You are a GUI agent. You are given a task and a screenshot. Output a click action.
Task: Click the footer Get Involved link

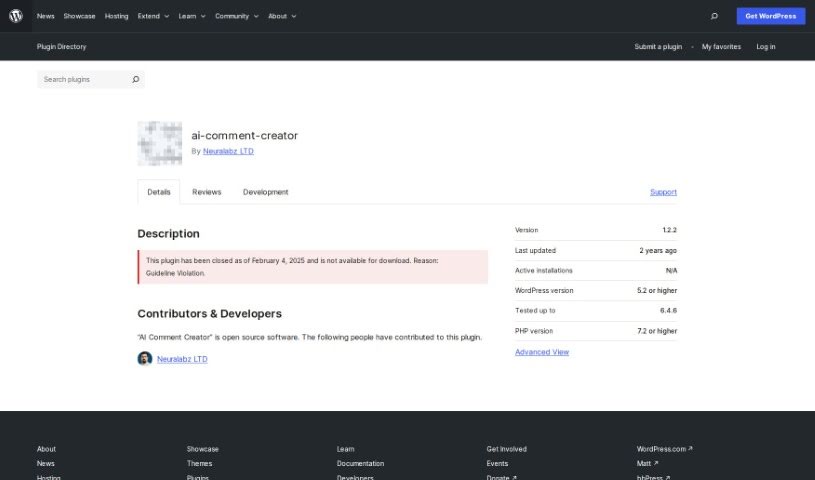(x=507, y=449)
